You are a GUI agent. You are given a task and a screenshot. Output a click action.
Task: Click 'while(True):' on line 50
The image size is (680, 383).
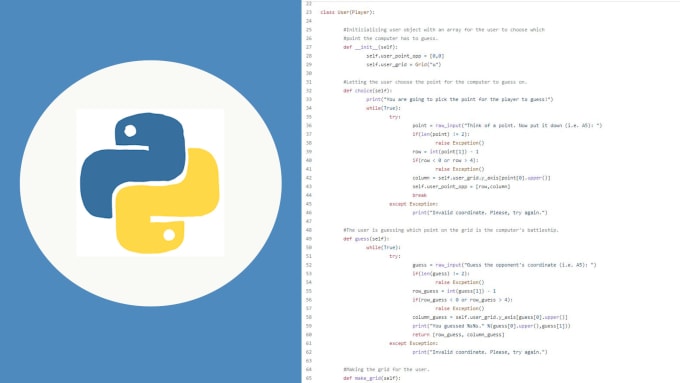tap(383, 247)
